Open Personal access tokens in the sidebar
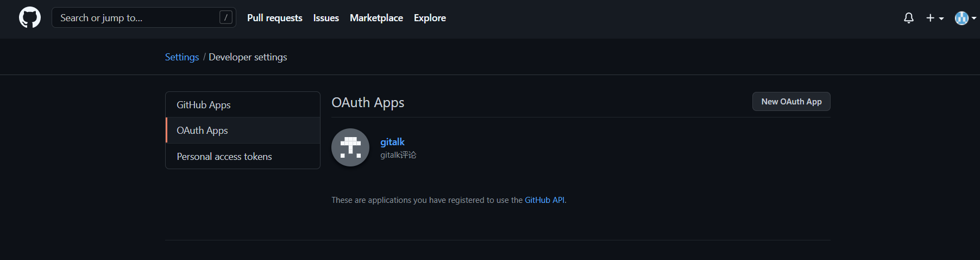The width and height of the screenshot is (980, 260). (224, 157)
